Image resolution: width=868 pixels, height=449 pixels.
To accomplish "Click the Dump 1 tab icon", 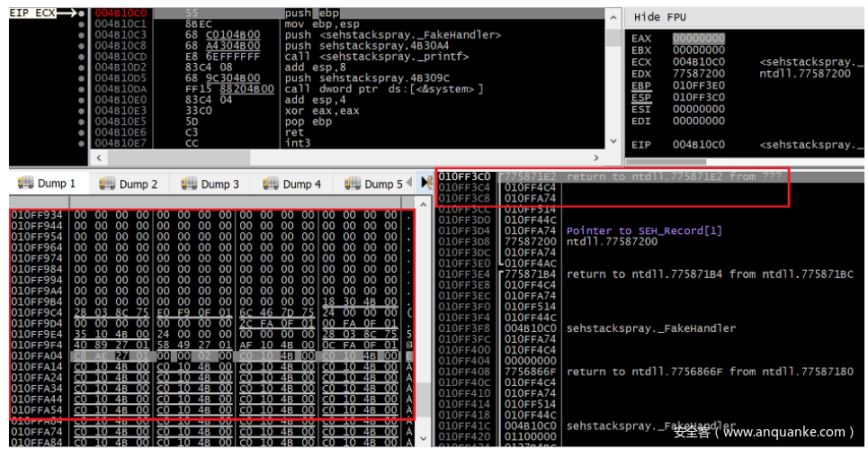I will 24,184.
